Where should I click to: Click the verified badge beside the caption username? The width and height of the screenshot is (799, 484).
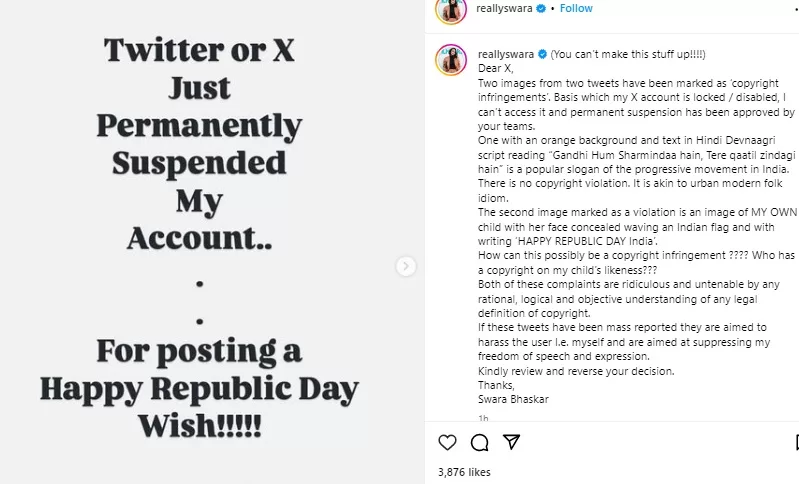point(543,53)
